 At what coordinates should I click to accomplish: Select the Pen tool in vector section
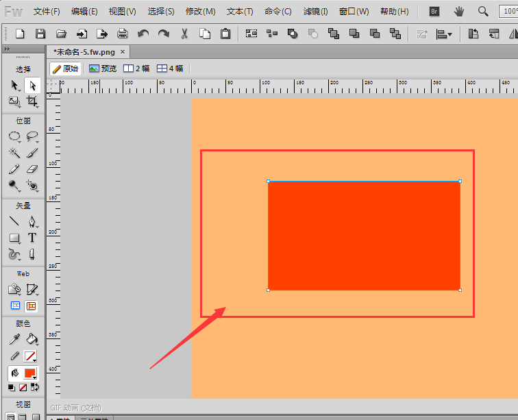click(x=32, y=221)
